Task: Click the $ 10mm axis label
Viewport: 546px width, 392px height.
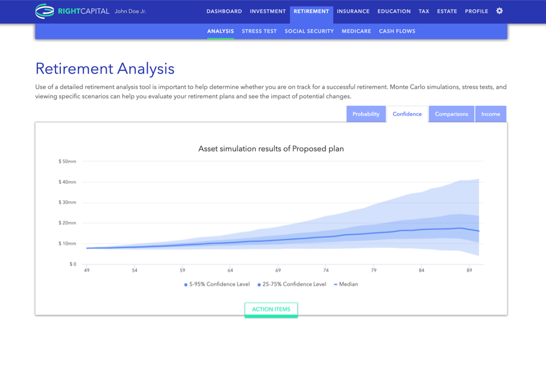Action: [x=67, y=243]
